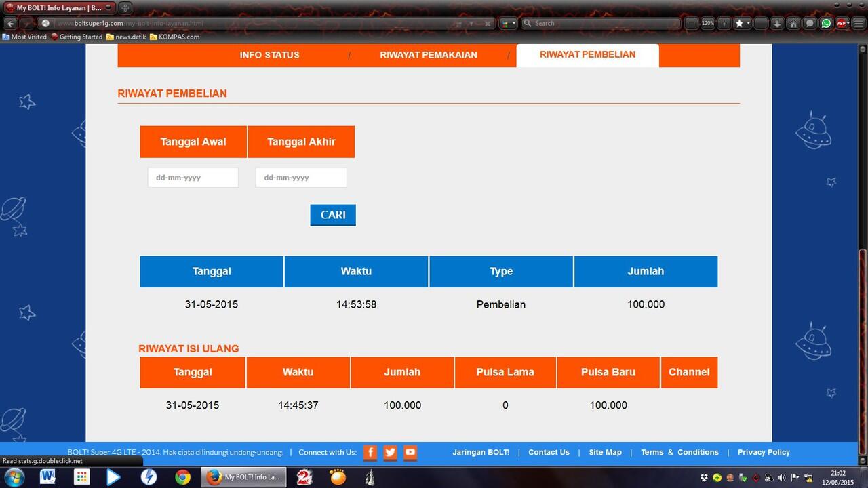Open the blue play-arrow taskbar app
The image size is (868, 488).
click(x=113, y=477)
